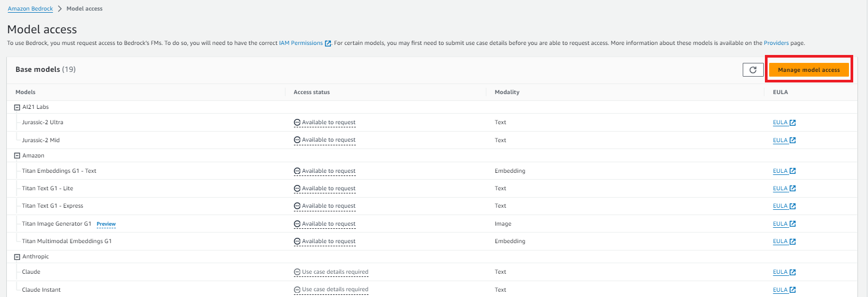Click the Preview badge on Titan Image Generator
Image resolution: width=868 pixels, height=297 pixels.
(106, 224)
